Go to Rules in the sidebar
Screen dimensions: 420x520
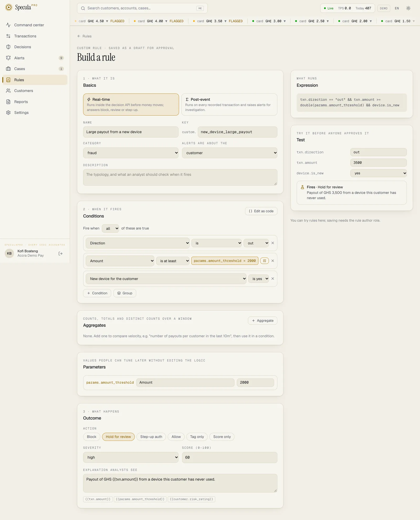pyautogui.click(x=35, y=80)
